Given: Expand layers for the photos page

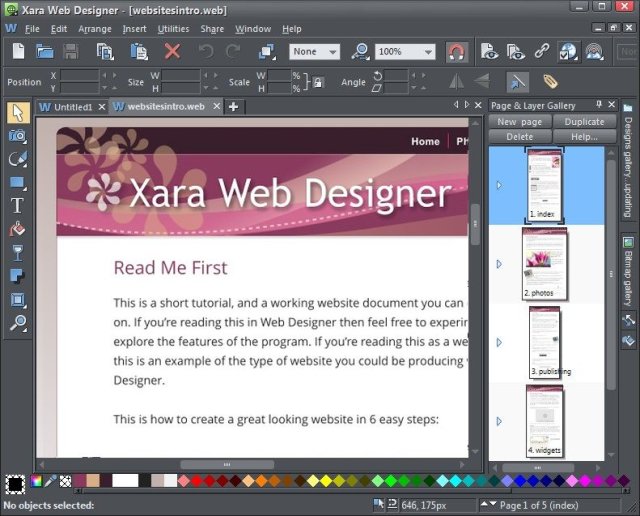Looking at the screenshot, I should point(499,264).
